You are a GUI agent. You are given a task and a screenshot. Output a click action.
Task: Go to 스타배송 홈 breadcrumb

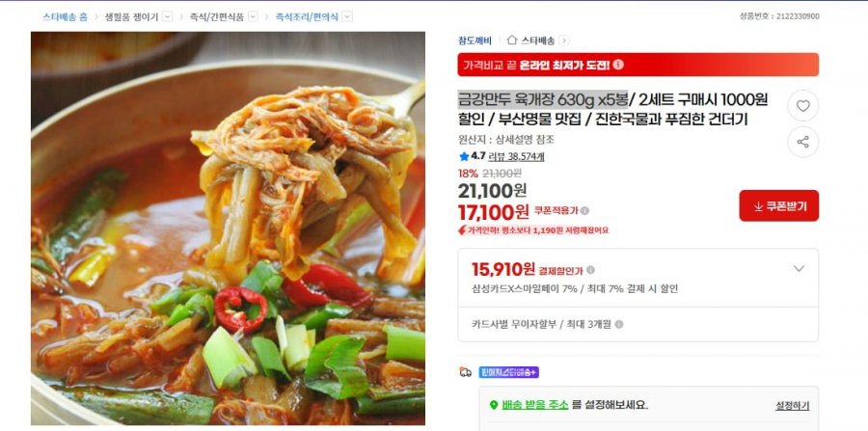[65, 16]
